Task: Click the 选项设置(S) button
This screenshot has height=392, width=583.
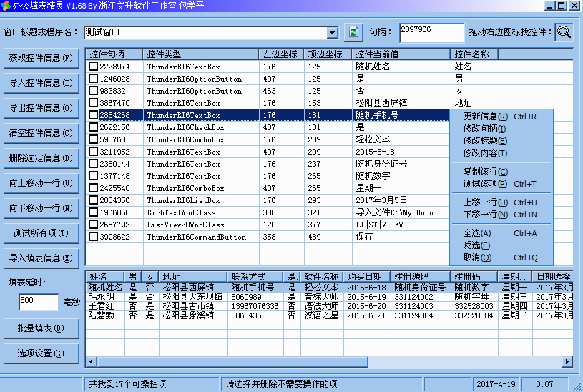Action: pyautogui.click(x=41, y=353)
